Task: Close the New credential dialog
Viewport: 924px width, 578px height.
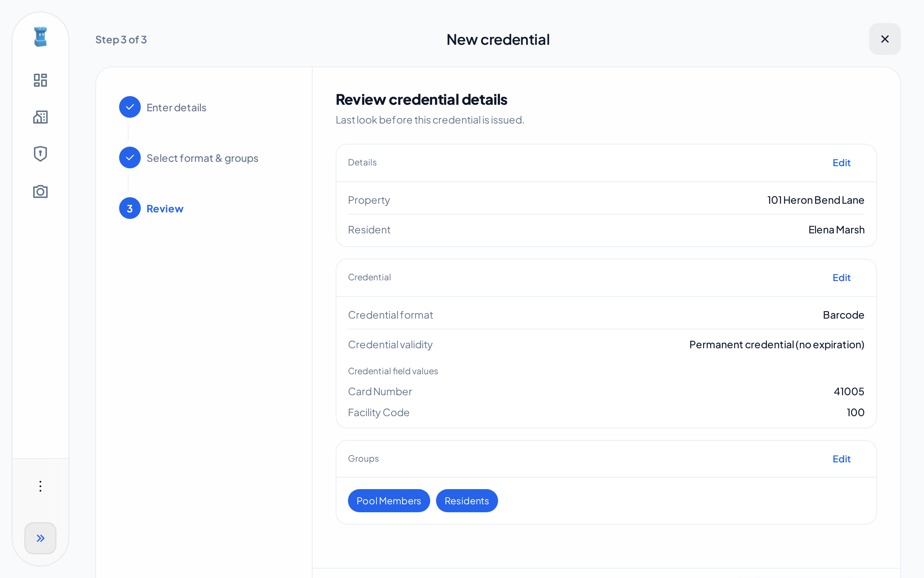Action: coord(885,39)
